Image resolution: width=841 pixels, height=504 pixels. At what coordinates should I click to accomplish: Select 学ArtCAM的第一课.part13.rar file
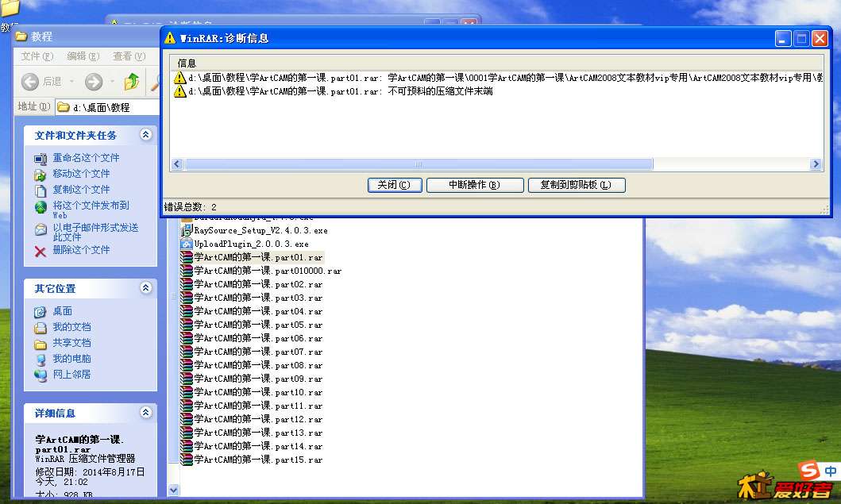click(x=252, y=433)
